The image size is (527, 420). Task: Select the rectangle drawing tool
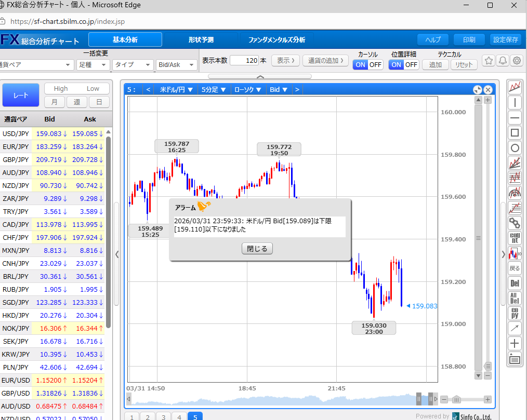tap(515, 132)
